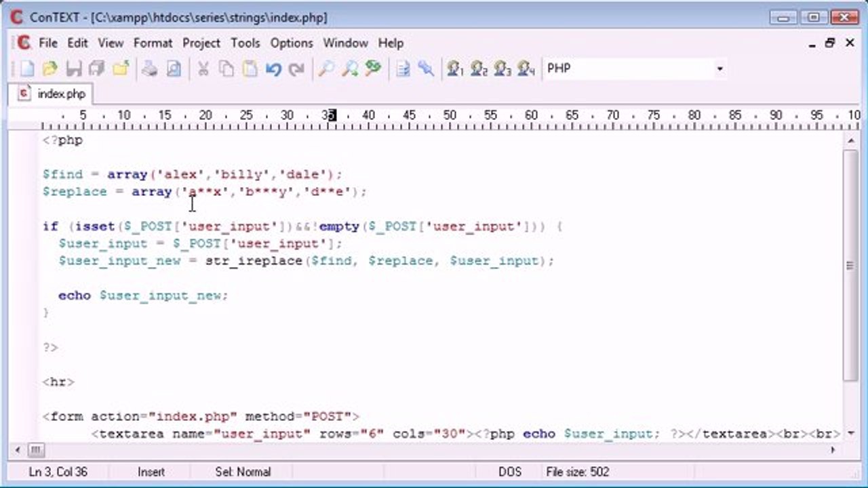
Task: Open the Help menu
Action: 391,43
